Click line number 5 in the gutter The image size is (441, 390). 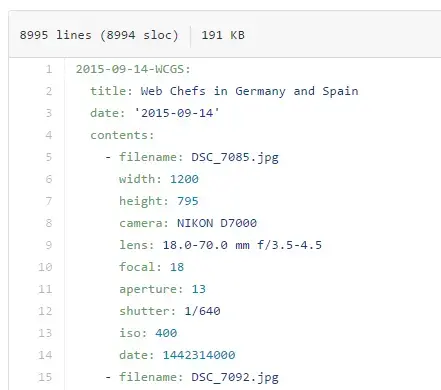49,157
